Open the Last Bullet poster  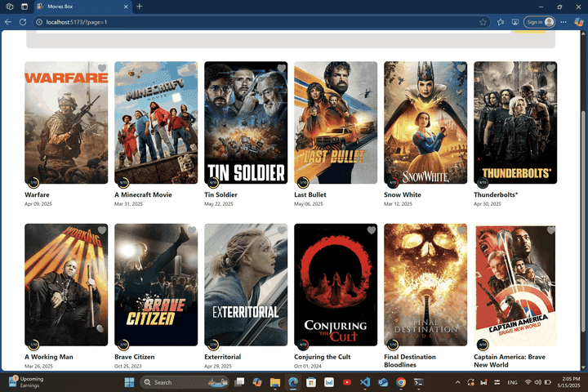[336, 122]
